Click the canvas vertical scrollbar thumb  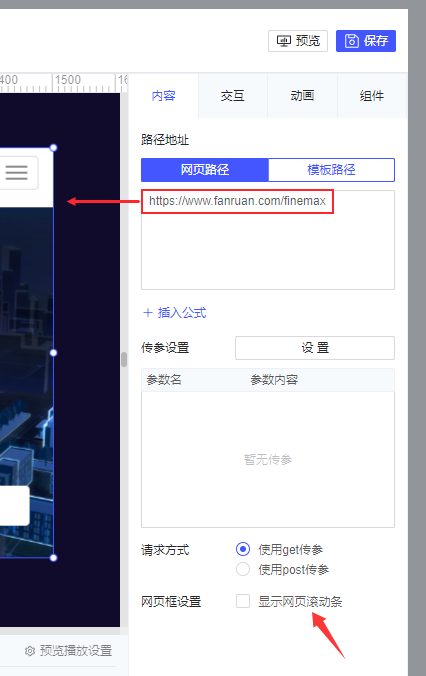pyautogui.click(x=124, y=359)
